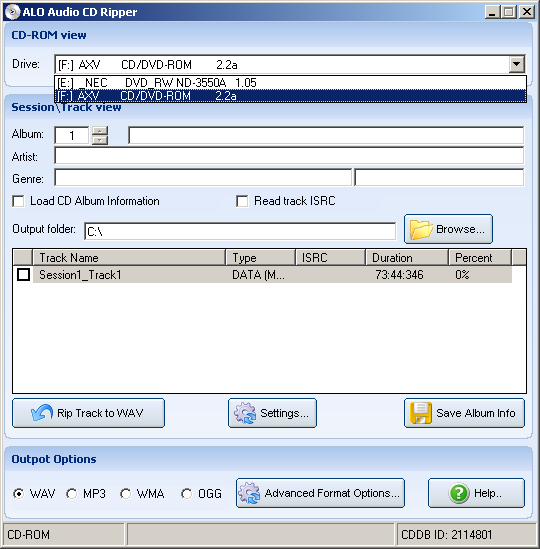Click the green question mark Help icon
This screenshot has width=540, height=549.
click(x=459, y=493)
